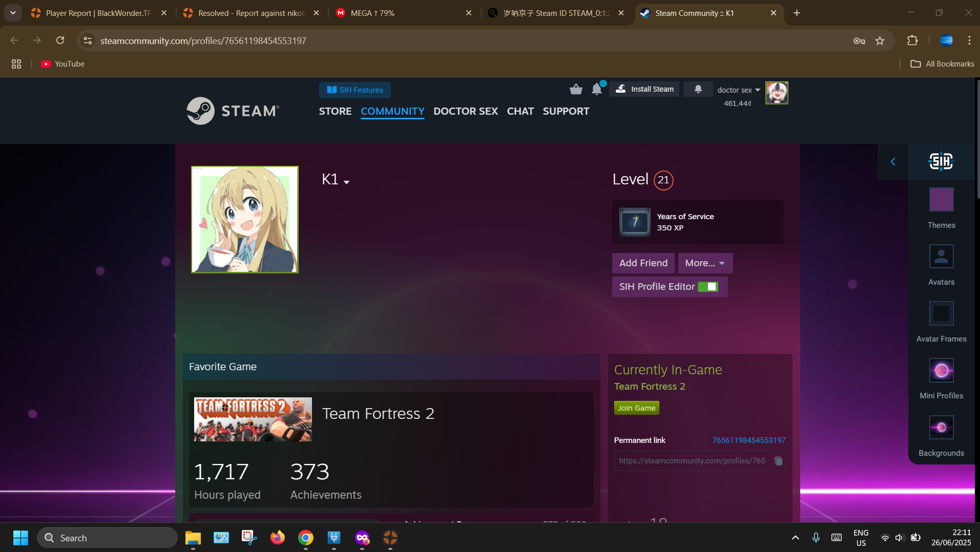Image resolution: width=980 pixels, height=552 pixels.
Task: Open the Windows Start button
Action: [20, 538]
